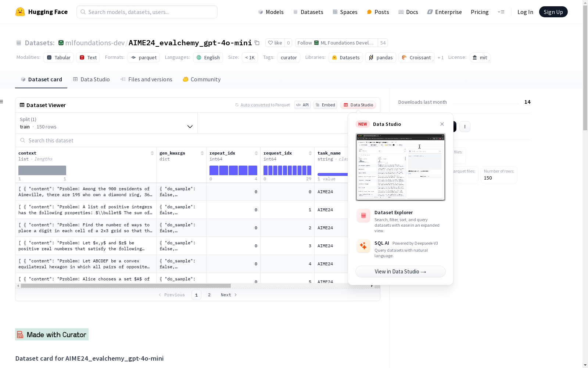
Task: Open the left sidebar hamburger menu
Action: (x=2, y=102)
